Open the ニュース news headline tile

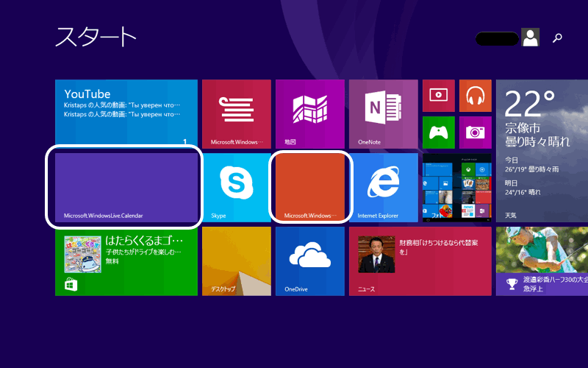tap(420, 261)
